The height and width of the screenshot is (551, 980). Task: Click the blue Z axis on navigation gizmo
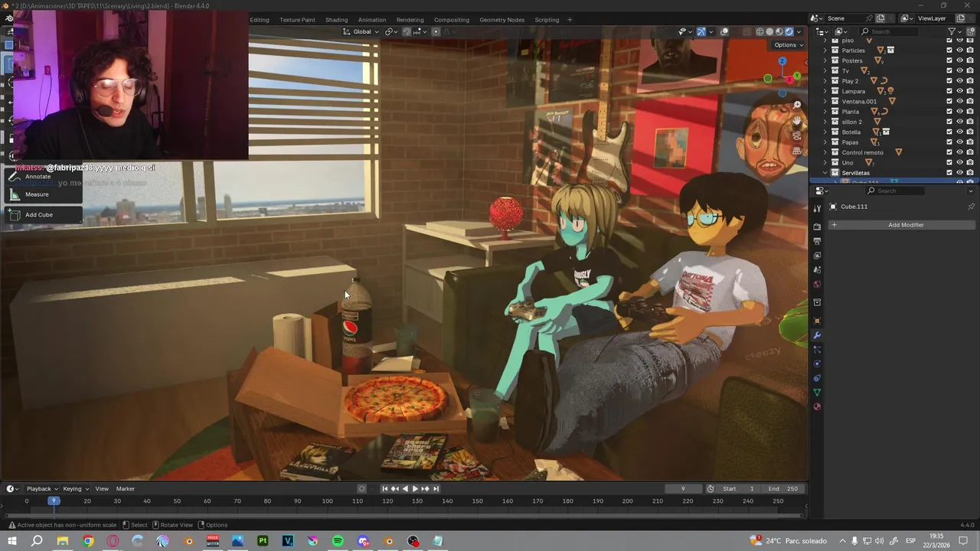pos(782,60)
